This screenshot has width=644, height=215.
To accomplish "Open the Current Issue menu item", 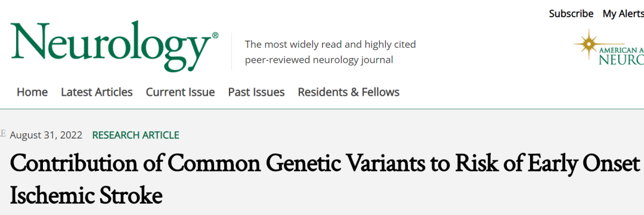I will point(180,92).
